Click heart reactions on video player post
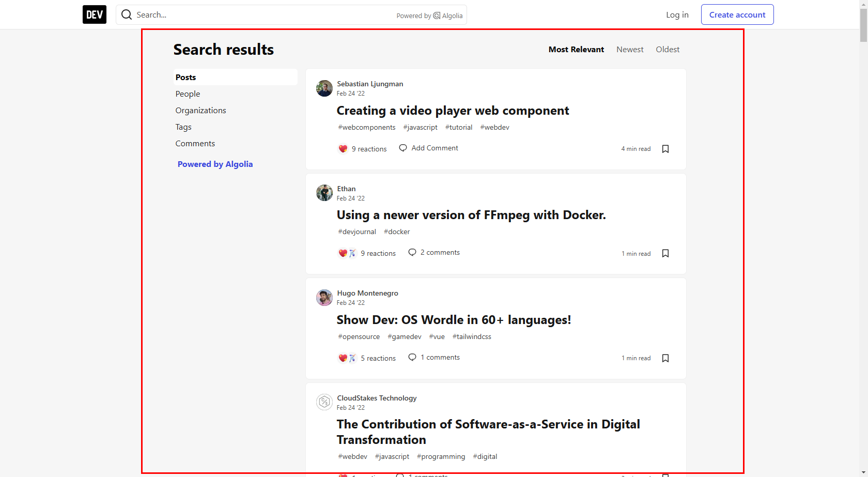This screenshot has width=868, height=477. pyautogui.click(x=343, y=149)
